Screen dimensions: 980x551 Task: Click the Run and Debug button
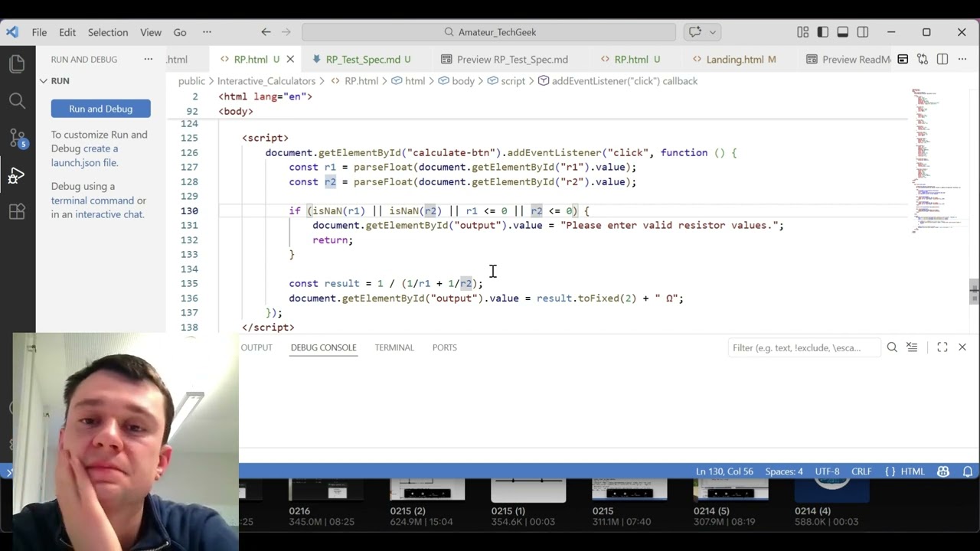point(101,109)
